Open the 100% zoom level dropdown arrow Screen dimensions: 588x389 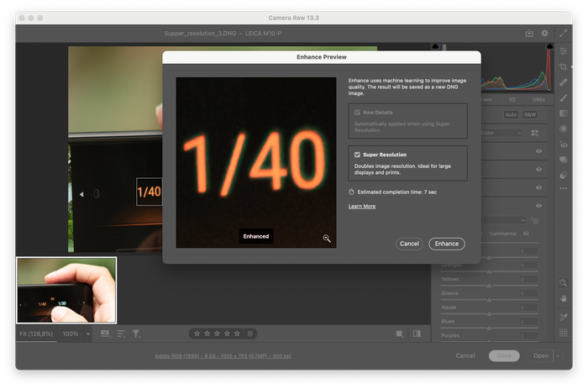pos(88,334)
